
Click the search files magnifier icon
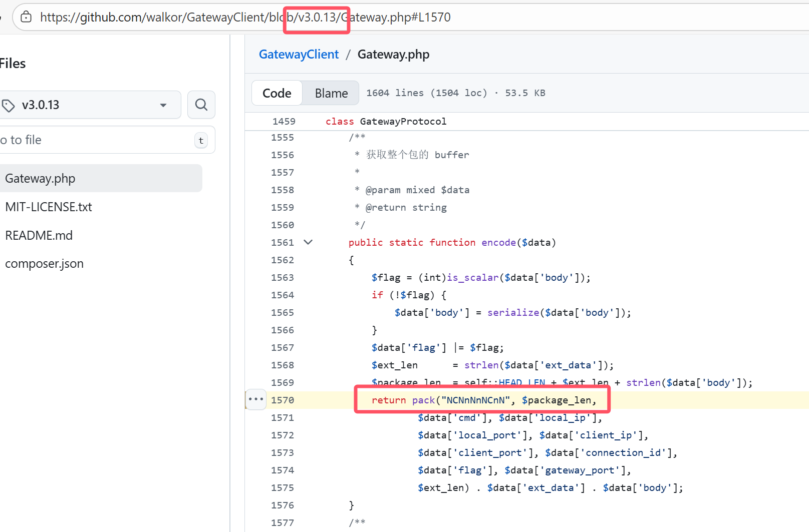point(201,105)
